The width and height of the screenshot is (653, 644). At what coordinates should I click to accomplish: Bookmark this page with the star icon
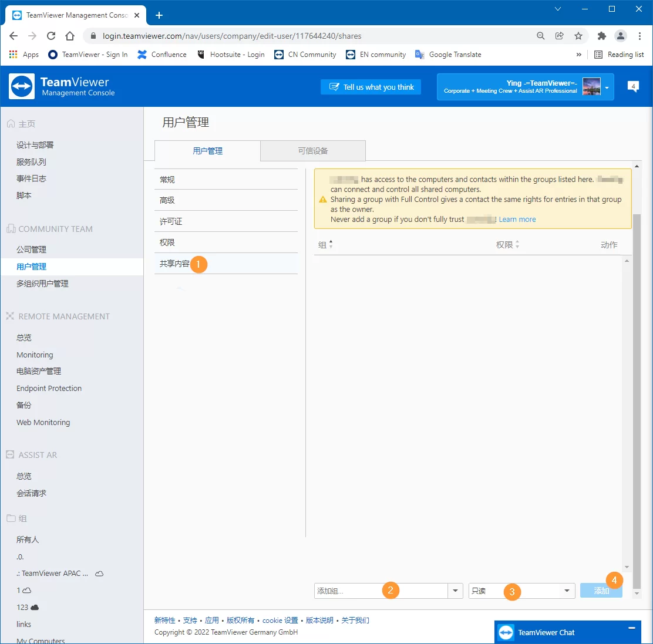tap(578, 36)
